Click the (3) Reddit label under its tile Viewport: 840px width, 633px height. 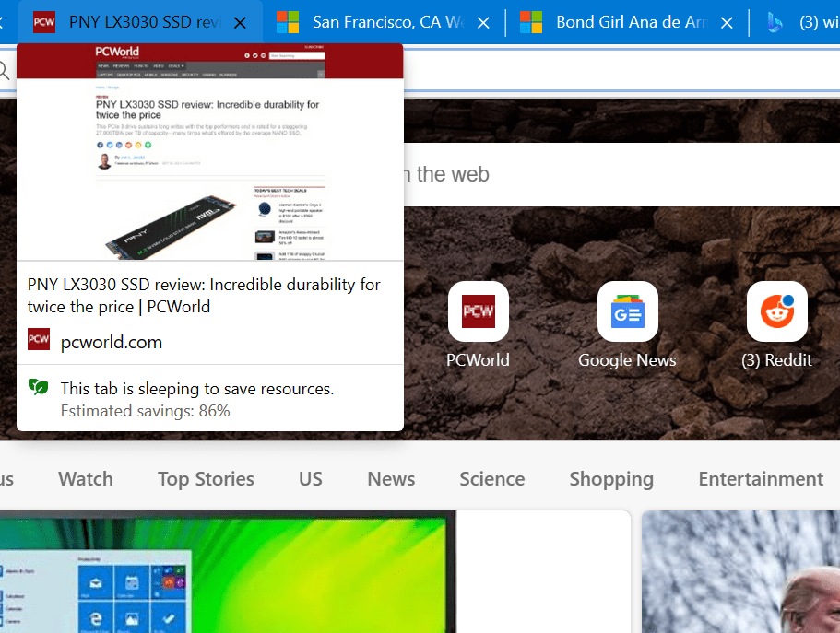tap(776, 360)
